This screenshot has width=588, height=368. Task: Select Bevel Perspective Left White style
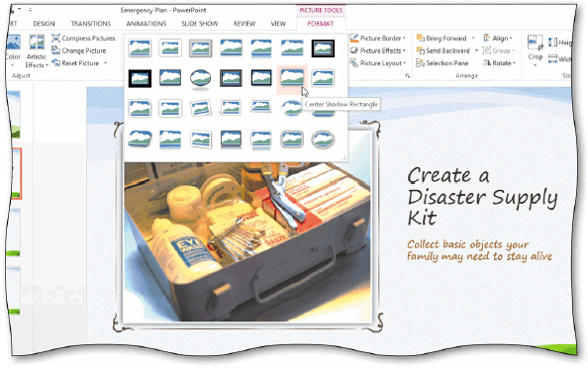pyautogui.click(x=201, y=138)
